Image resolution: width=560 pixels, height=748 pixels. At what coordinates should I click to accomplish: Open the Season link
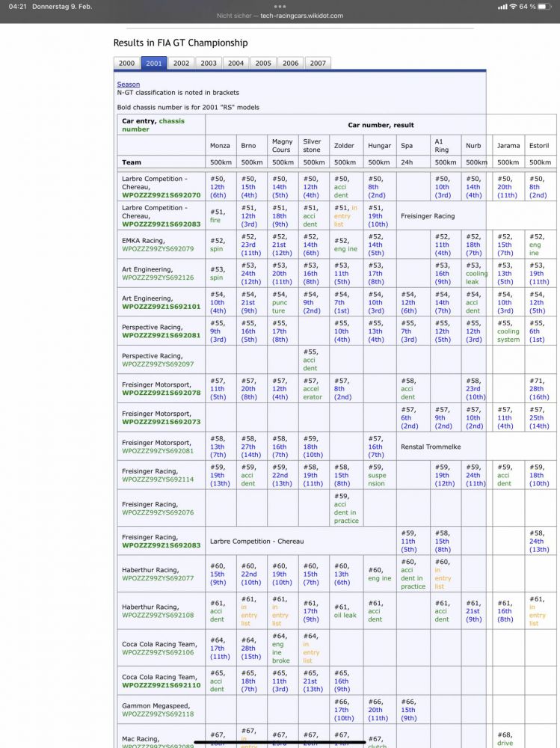click(x=128, y=85)
